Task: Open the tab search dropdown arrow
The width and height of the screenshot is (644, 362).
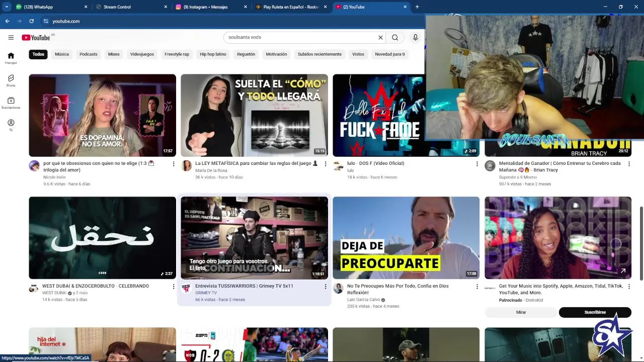Action: [7, 7]
